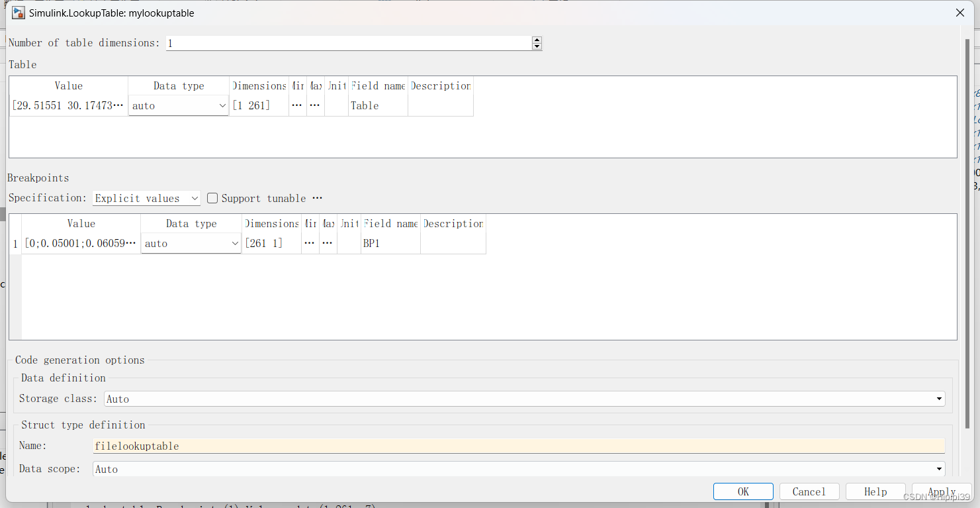Enable the Support tunable checkbox

click(212, 198)
